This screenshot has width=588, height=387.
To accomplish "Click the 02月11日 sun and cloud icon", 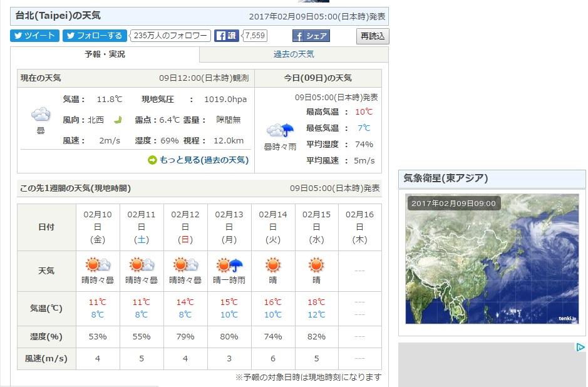I will tap(142, 265).
